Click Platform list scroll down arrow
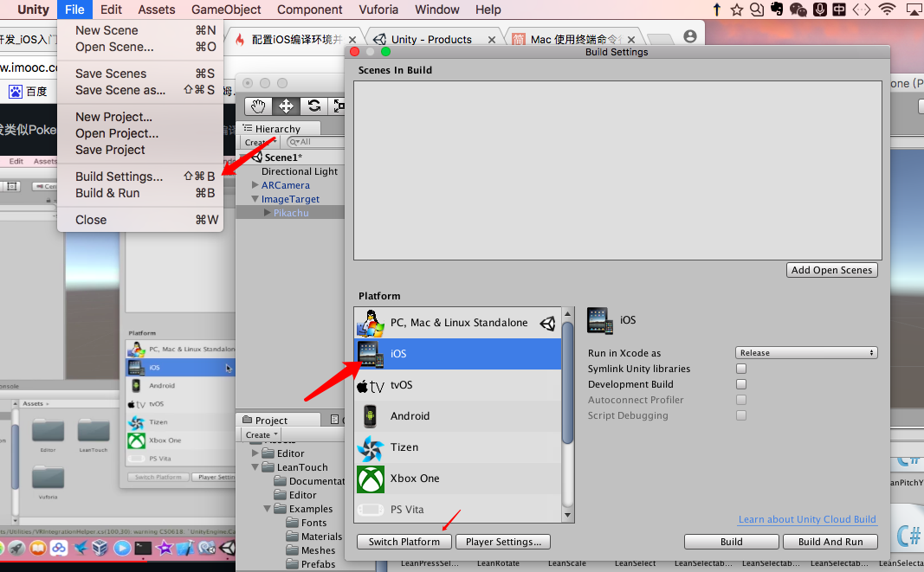The image size is (924, 572). (567, 515)
